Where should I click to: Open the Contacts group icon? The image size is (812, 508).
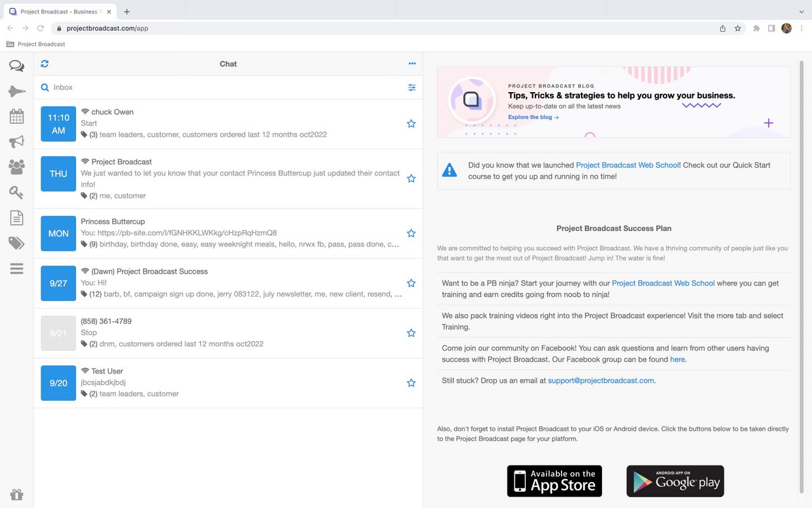pos(16,167)
